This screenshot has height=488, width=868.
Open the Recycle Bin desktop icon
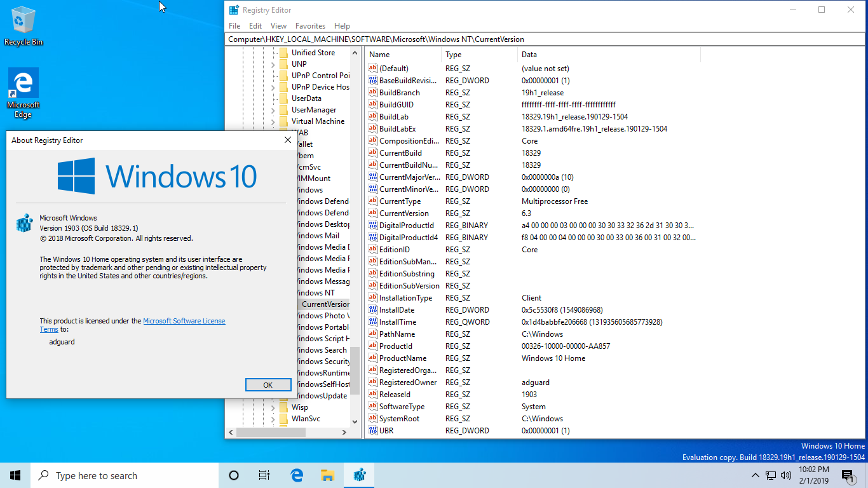pyautogui.click(x=24, y=26)
